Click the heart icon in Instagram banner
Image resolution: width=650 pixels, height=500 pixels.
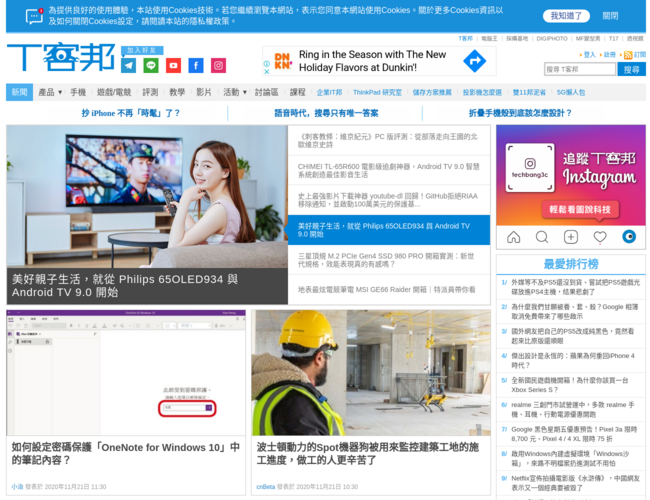pyautogui.click(x=600, y=237)
